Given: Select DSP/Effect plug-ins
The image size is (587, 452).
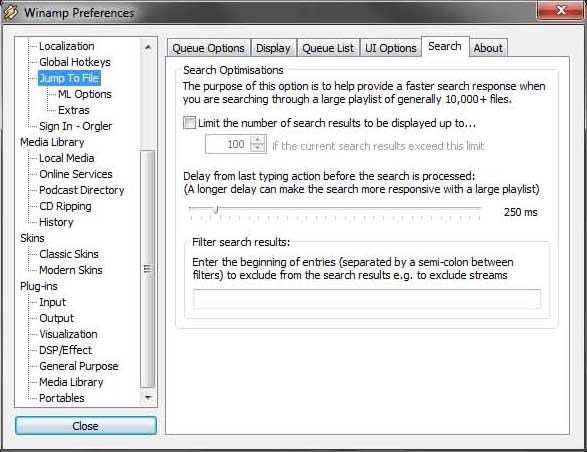Looking at the screenshot, I should pyautogui.click(x=66, y=350).
